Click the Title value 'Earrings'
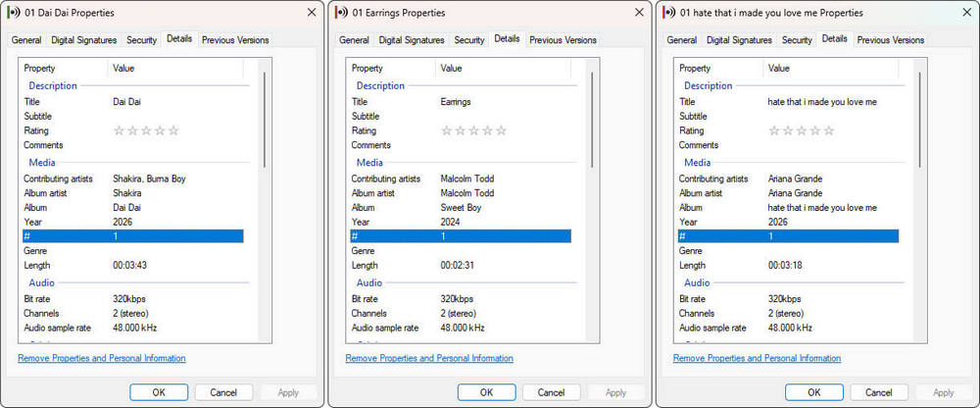 [456, 102]
